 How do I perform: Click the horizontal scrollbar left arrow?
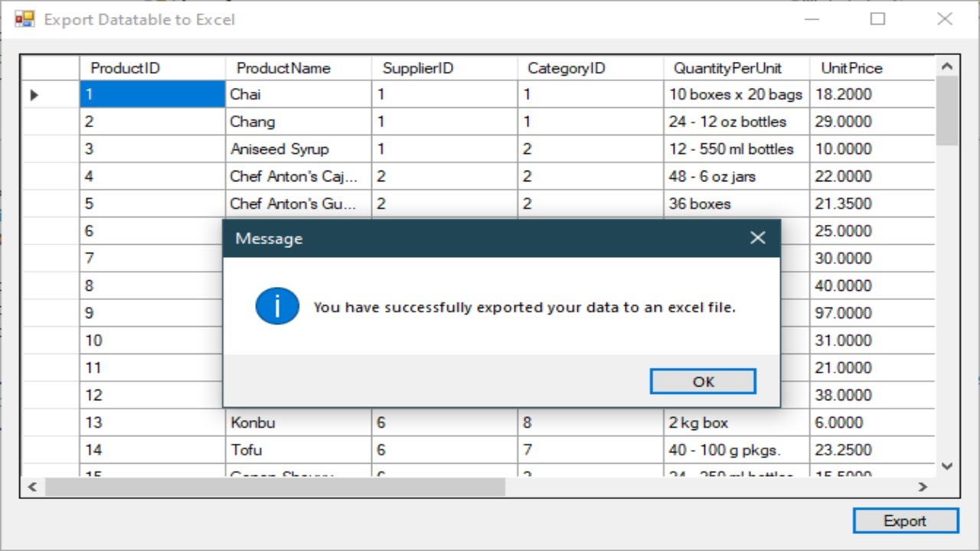coord(32,487)
